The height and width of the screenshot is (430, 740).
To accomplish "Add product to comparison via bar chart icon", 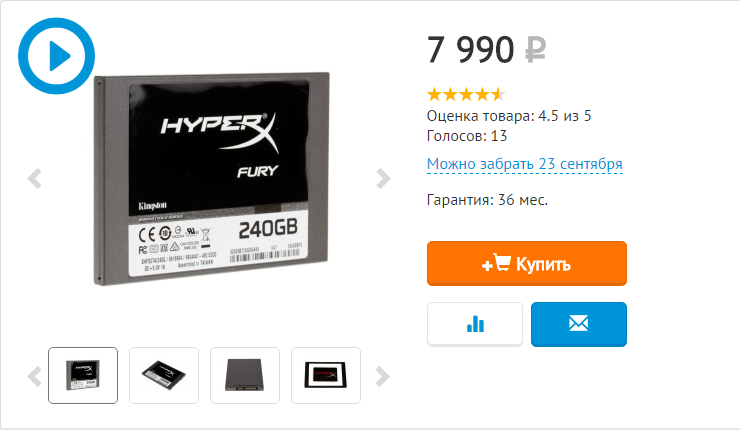I will click(x=475, y=324).
